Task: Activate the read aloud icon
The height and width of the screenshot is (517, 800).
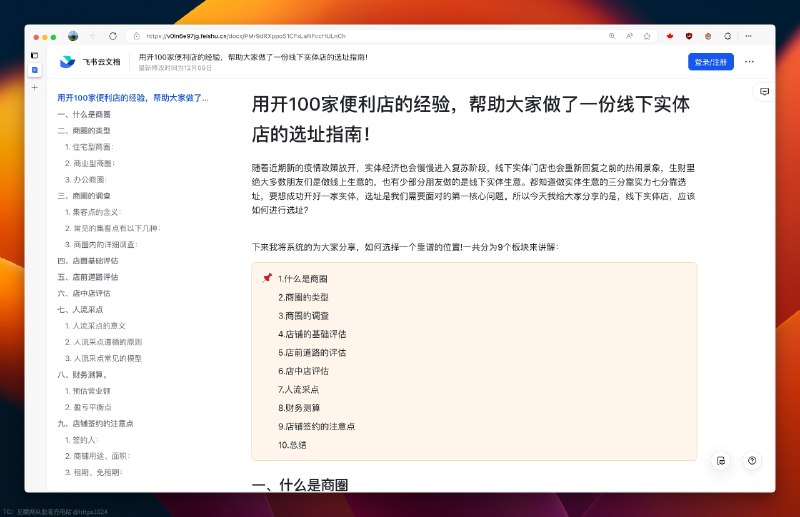Action: (x=630, y=36)
